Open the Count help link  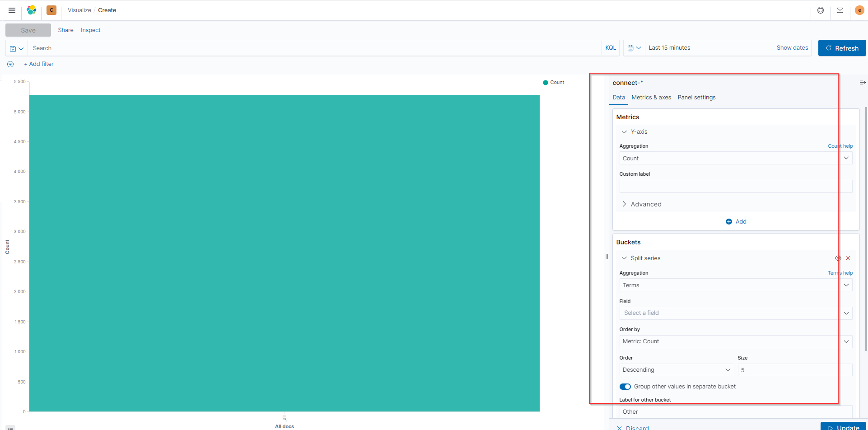840,146
